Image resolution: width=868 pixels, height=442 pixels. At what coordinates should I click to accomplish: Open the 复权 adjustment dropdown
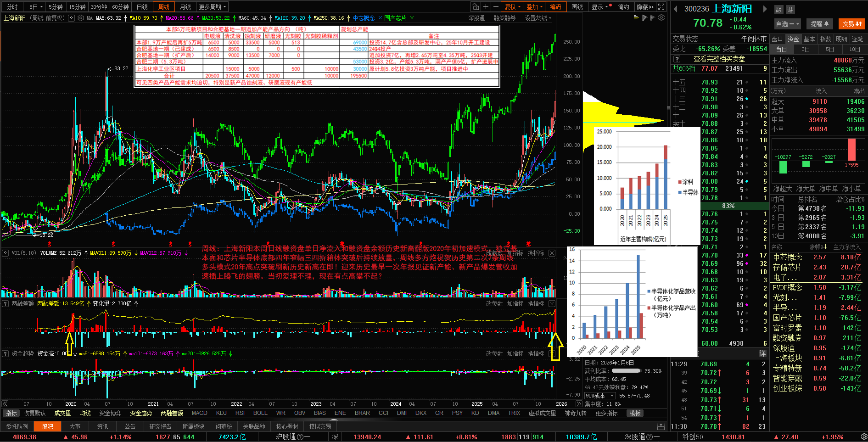tap(513, 7)
